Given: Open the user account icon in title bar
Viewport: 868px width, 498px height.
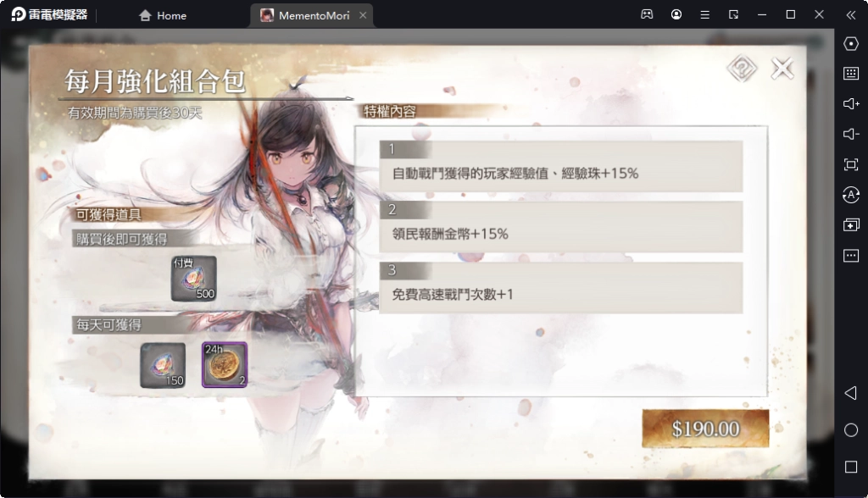Looking at the screenshot, I should [x=676, y=14].
